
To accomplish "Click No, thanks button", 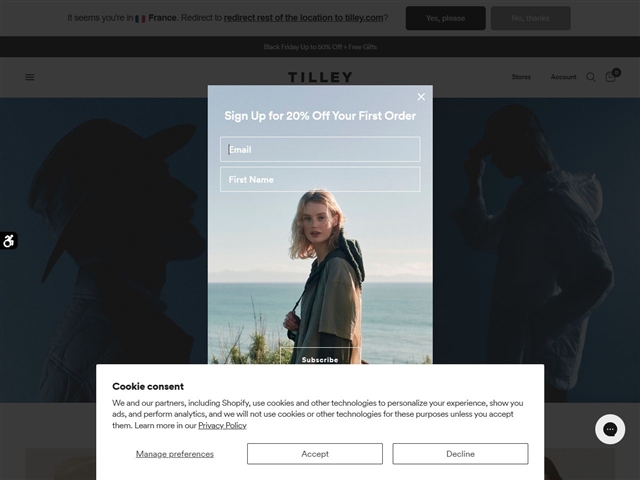I will coord(530,18).
